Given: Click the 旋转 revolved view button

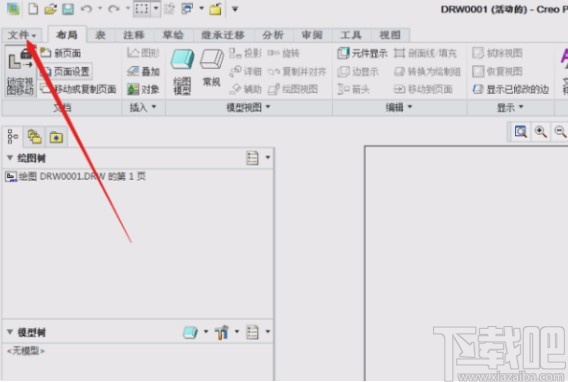Looking at the screenshot, I should point(284,53).
